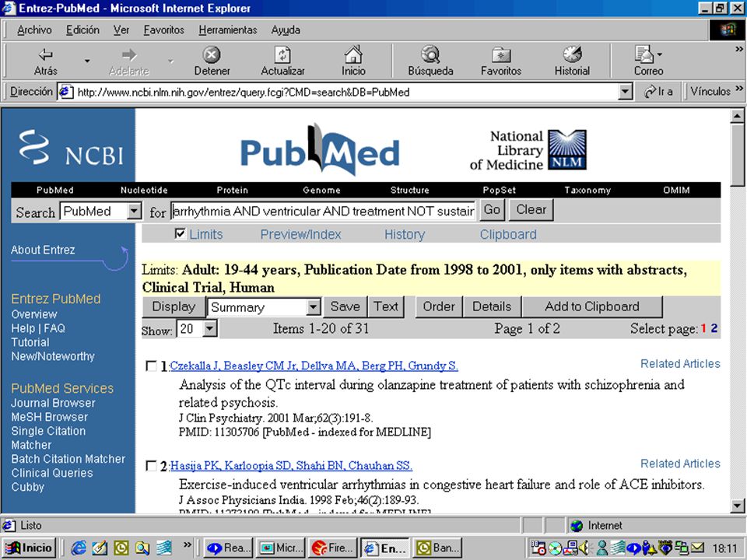Image resolution: width=747 pixels, height=560 pixels.
Task: Click the Details button
Action: point(492,306)
